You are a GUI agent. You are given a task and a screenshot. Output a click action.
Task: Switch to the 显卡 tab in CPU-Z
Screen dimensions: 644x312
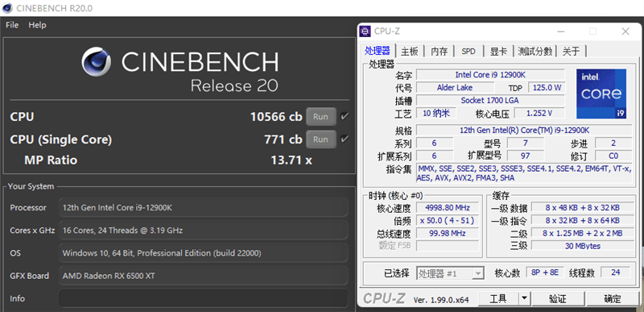498,52
